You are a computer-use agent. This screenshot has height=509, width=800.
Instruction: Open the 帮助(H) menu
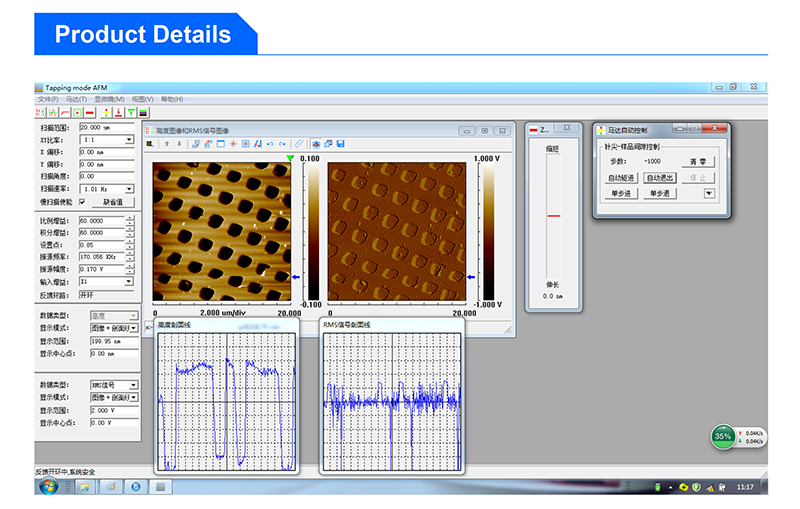172,99
